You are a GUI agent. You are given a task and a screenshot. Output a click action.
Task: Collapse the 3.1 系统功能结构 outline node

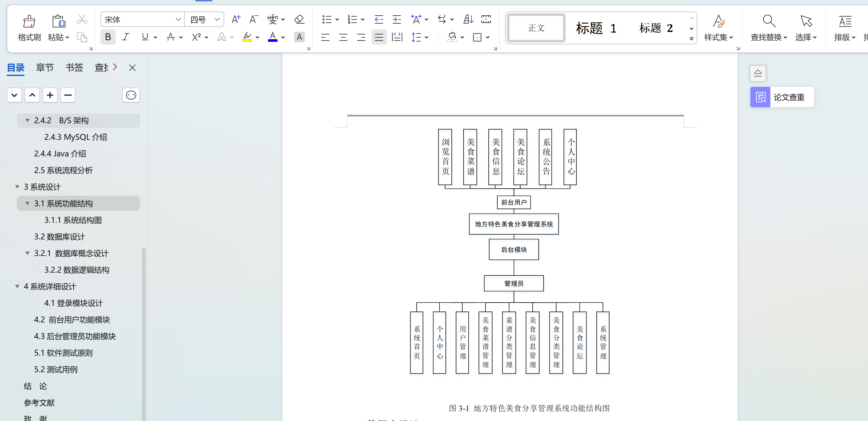28,204
